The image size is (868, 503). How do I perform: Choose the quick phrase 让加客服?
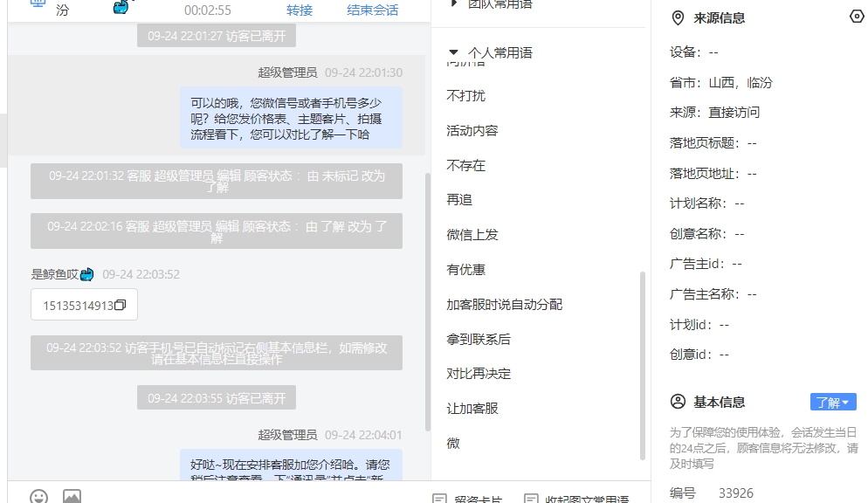pos(472,409)
